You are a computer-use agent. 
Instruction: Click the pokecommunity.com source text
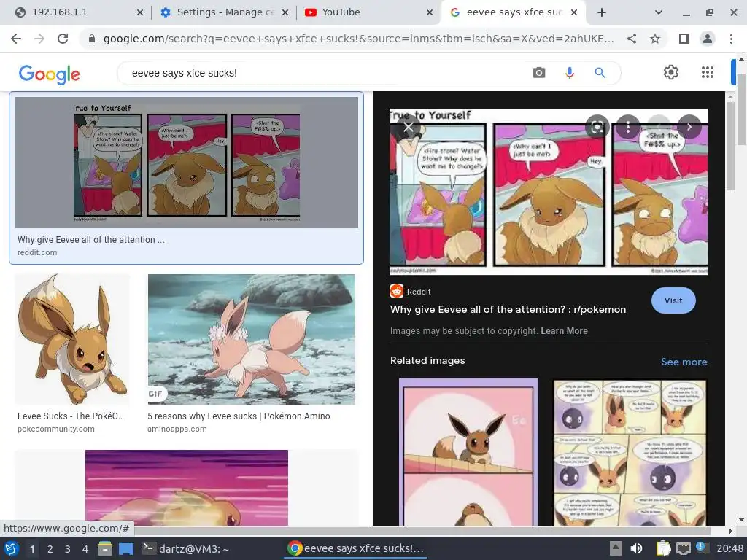[x=55, y=429]
